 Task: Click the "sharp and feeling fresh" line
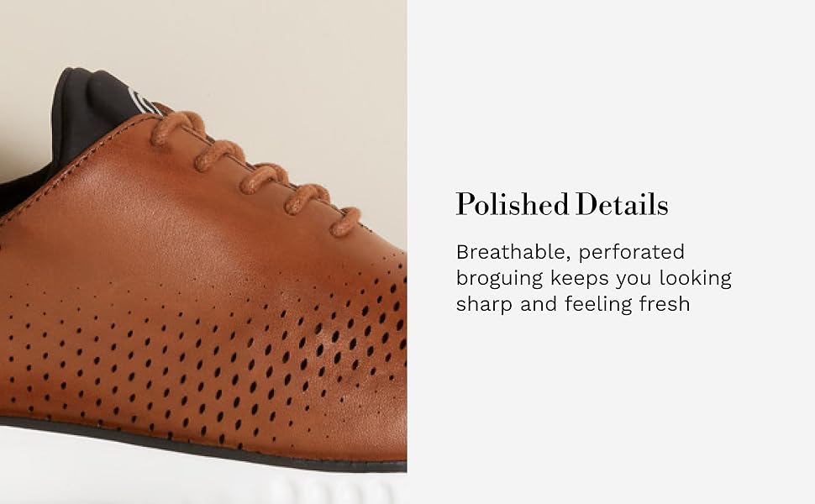(573, 304)
